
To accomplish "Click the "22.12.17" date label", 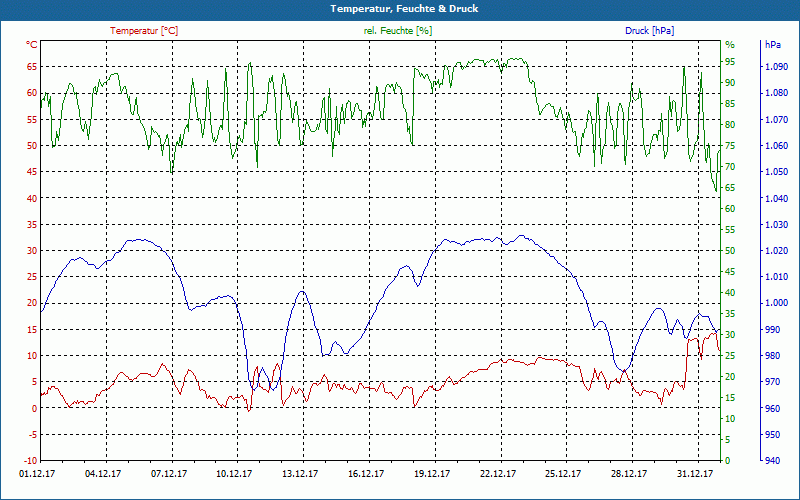I will click(x=498, y=474).
